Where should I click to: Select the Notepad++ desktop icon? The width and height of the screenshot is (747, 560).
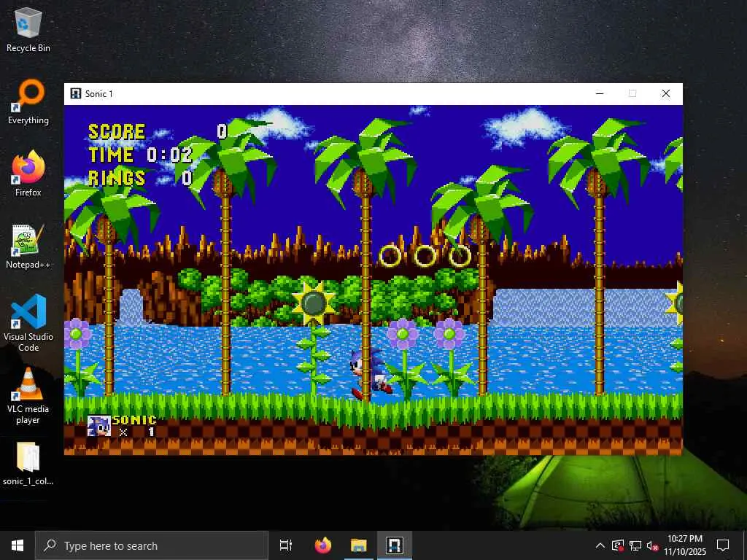(28, 246)
